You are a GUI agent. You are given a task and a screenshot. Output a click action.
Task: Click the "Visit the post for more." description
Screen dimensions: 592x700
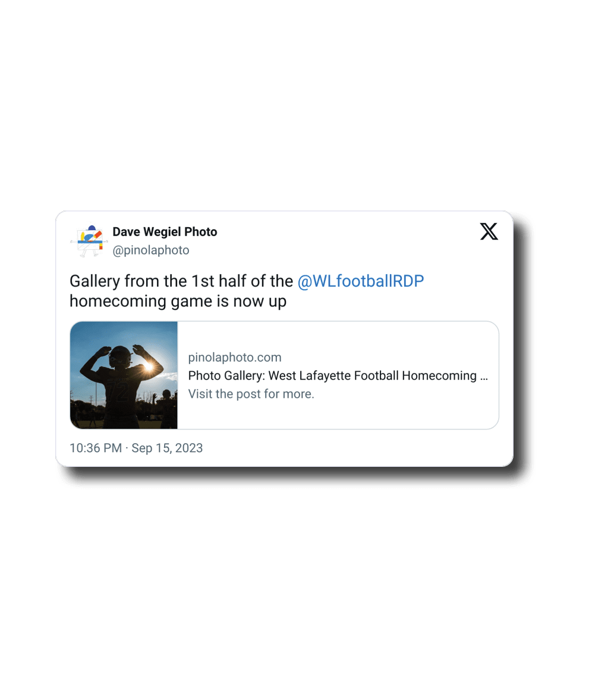tap(251, 394)
